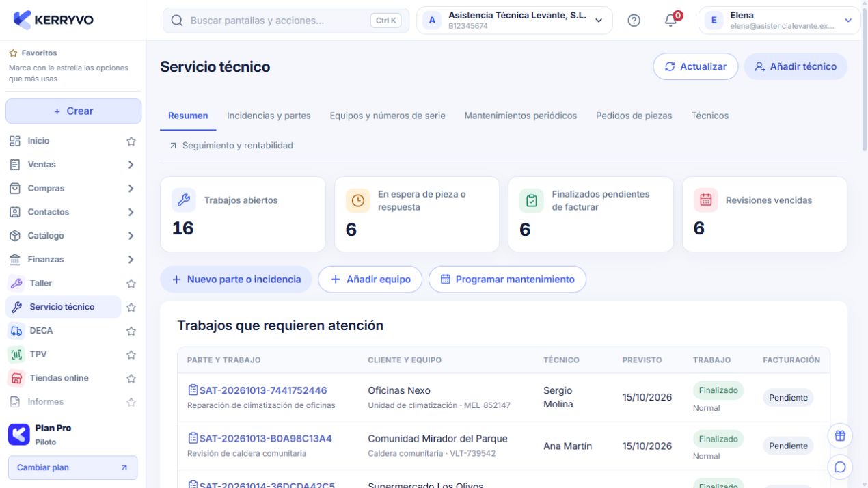Star the Tiendas online entry
Screen dimensions: 868x488
[x=131, y=378]
